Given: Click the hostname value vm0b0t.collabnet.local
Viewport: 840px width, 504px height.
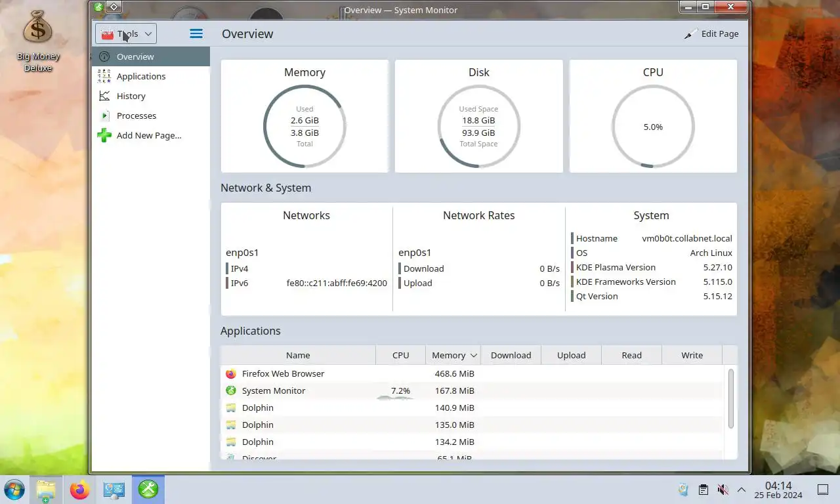Looking at the screenshot, I should (686, 238).
